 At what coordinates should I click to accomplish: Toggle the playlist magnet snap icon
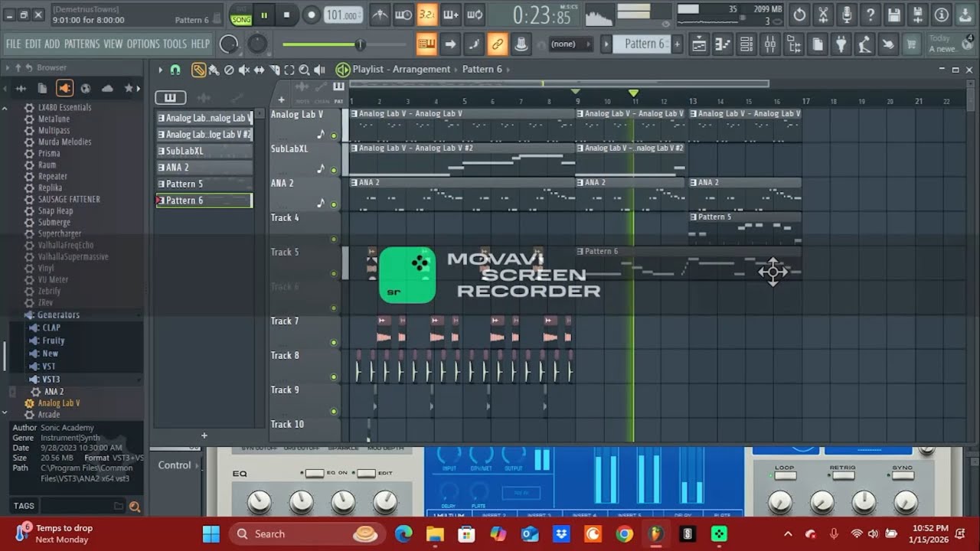(x=175, y=70)
